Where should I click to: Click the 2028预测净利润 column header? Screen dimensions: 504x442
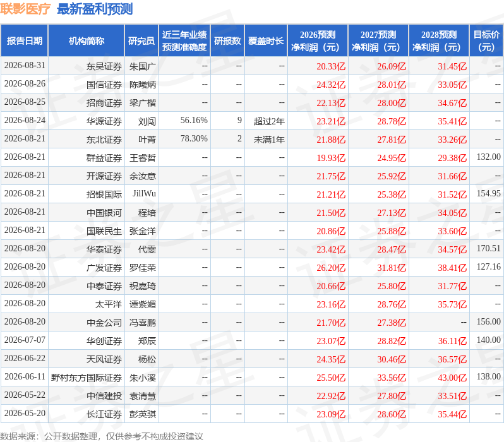[439, 41]
